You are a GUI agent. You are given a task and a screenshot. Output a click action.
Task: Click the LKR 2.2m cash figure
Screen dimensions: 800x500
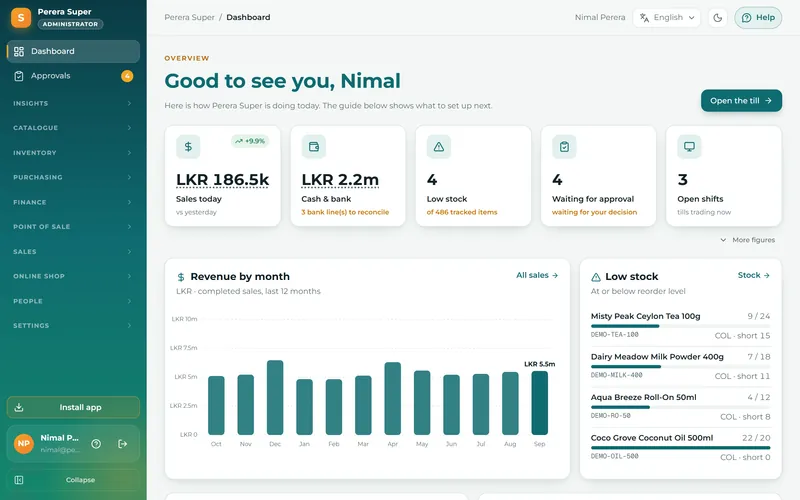(340, 180)
